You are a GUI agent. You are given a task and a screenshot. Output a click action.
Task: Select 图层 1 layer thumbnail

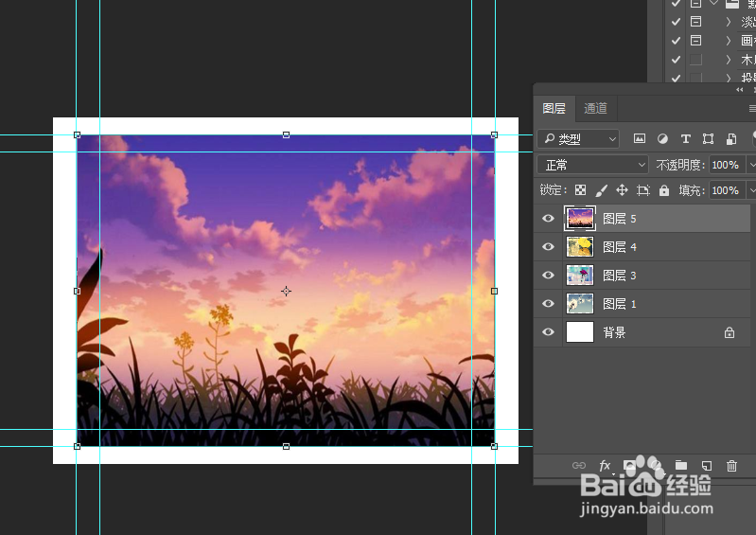579,304
